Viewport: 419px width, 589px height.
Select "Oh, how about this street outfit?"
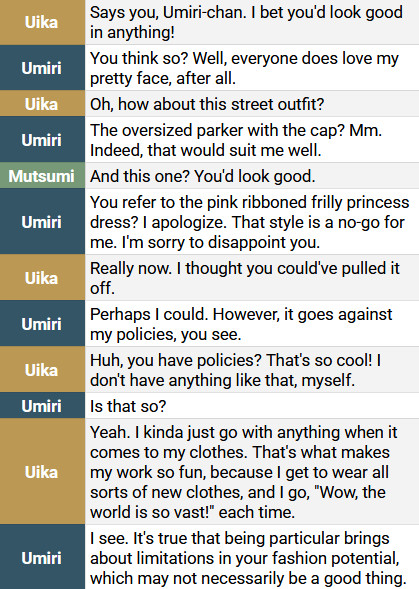point(207,104)
